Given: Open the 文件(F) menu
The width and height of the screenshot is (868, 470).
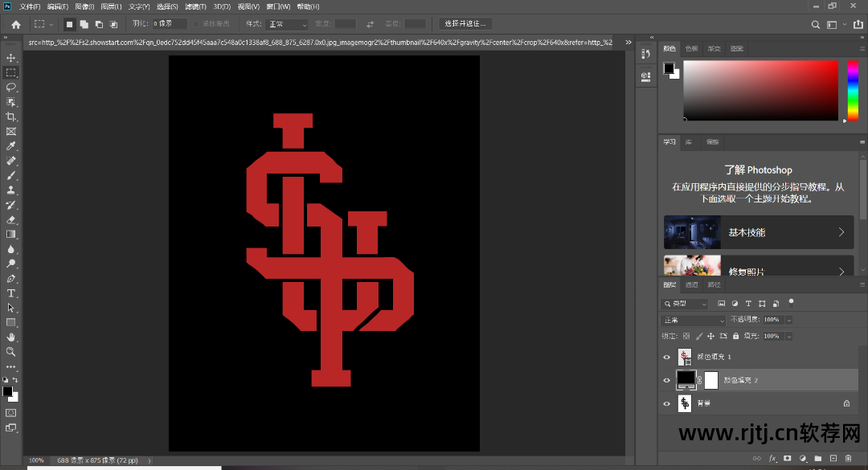Looking at the screenshot, I should (30, 6).
